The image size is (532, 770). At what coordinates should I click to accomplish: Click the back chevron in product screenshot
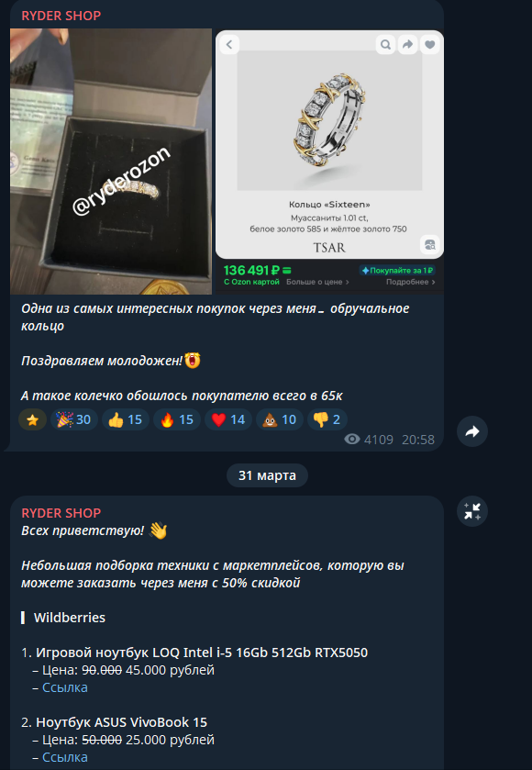tap(229, 45)
